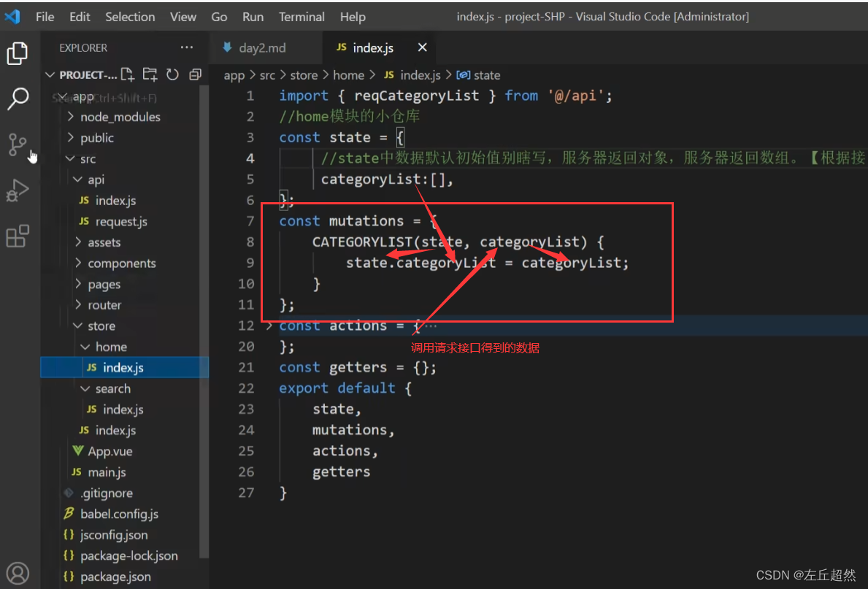Click 'getters' on line 26
This screenshot has height=589, width=868.
pyautogui.click(x=341, y=472)
